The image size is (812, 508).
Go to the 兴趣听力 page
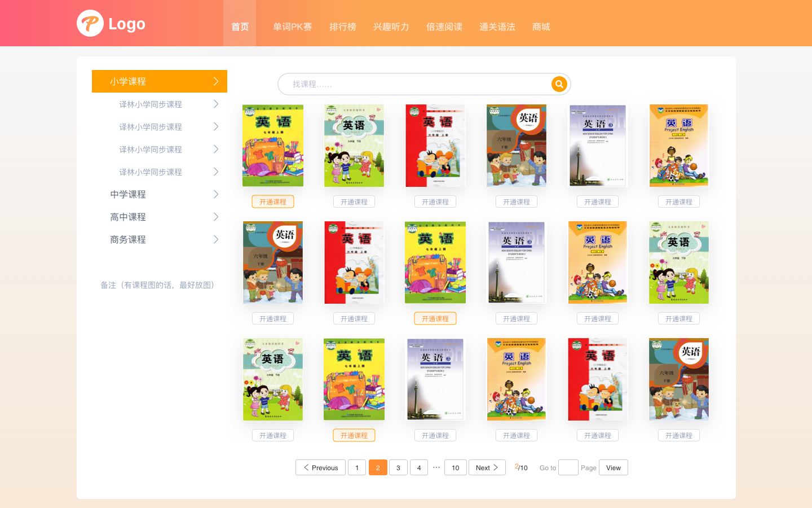[x=391, y=27]
